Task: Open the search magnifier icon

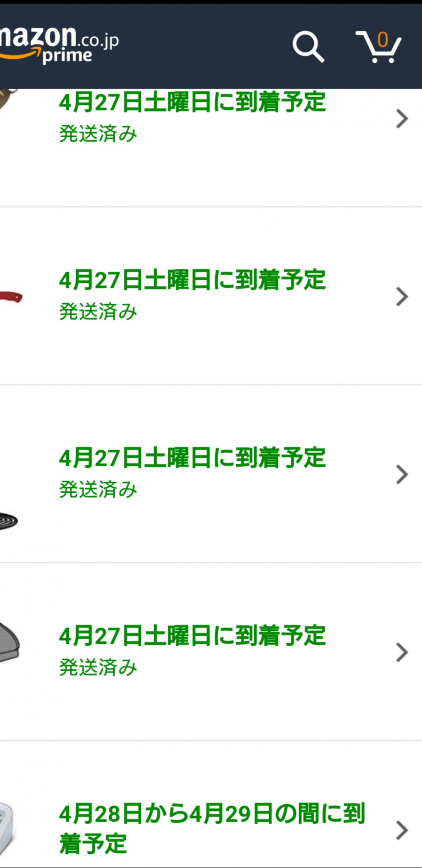Action: click(308, 46)
